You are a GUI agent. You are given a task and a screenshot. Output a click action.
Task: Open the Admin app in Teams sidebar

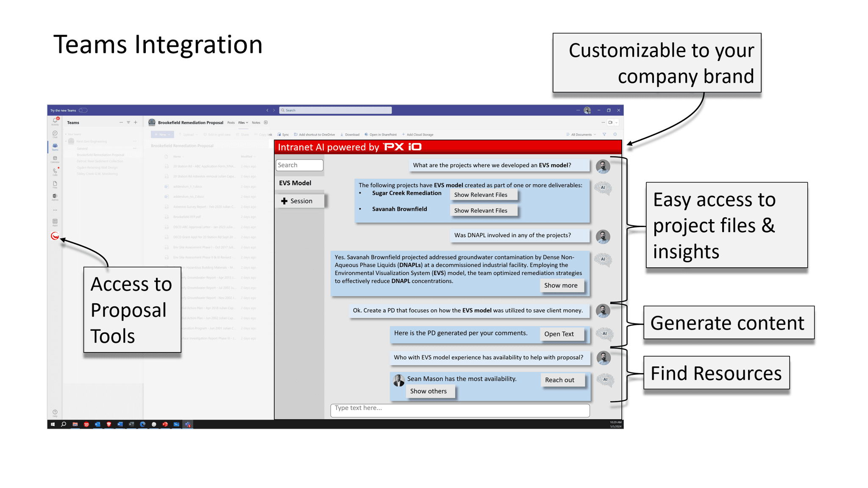(x=55, y=197)
